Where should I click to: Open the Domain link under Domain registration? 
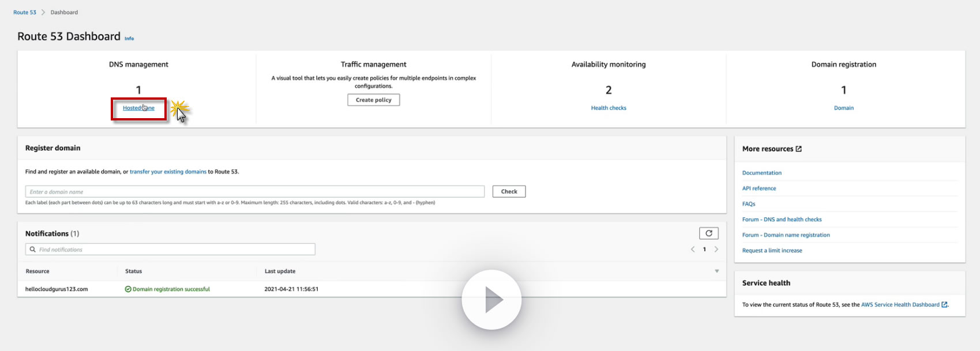pos(844,108)
